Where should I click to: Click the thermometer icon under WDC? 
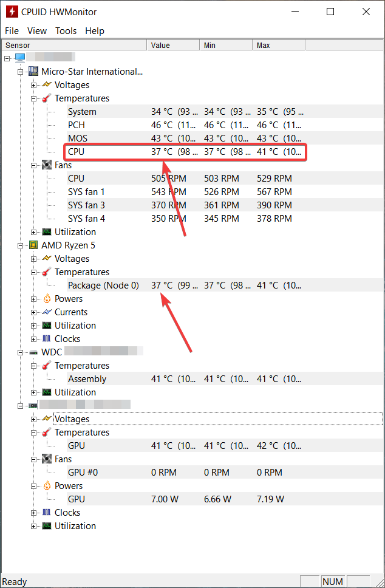[47, 365]
